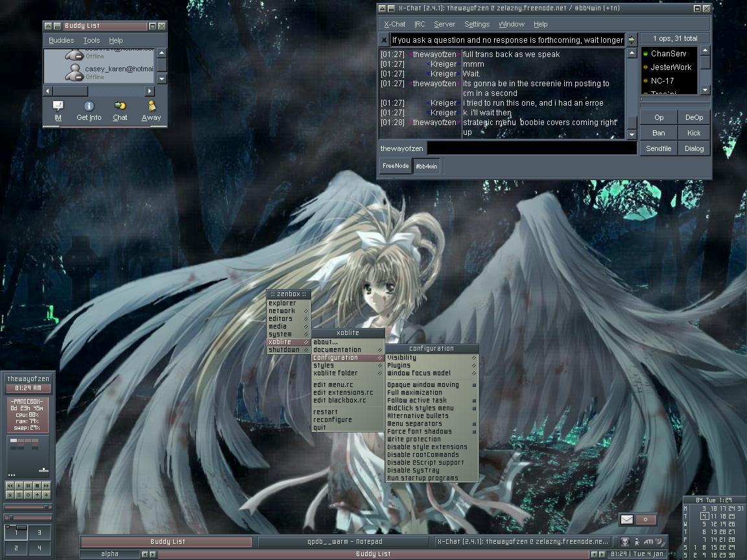Toggle MidClick styles menu option
747x560 pixels.
[432, 408]
